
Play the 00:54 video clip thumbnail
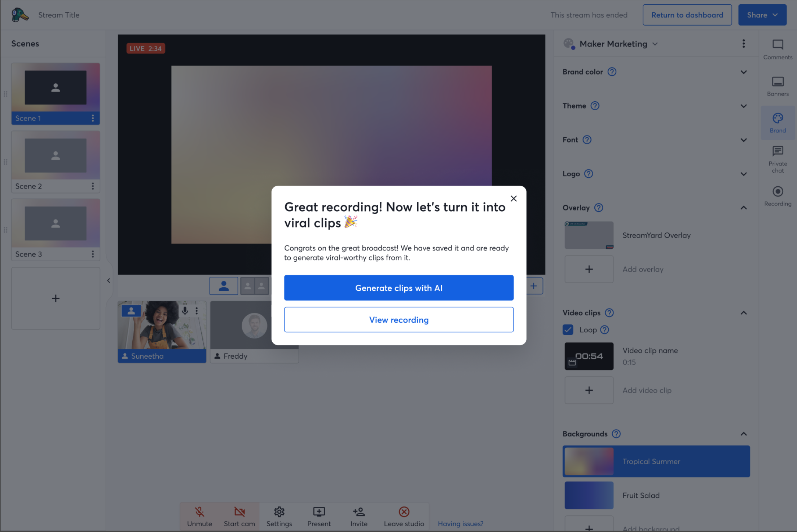click(589, 356)
